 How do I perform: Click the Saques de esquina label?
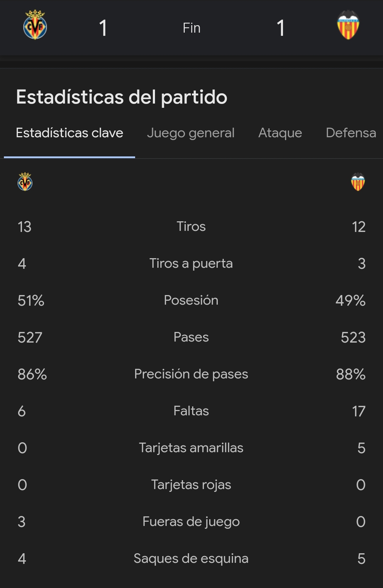click(191, 558)
